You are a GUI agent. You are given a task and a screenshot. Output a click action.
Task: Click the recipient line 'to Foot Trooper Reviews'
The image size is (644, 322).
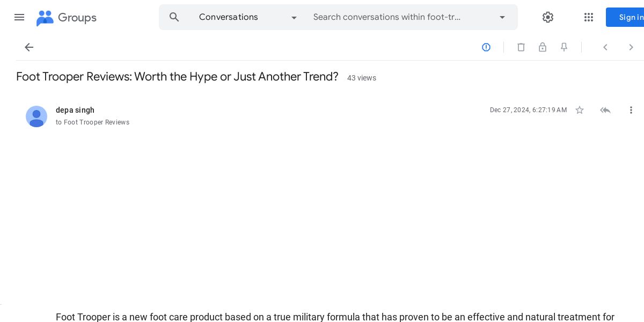point(92,122)
